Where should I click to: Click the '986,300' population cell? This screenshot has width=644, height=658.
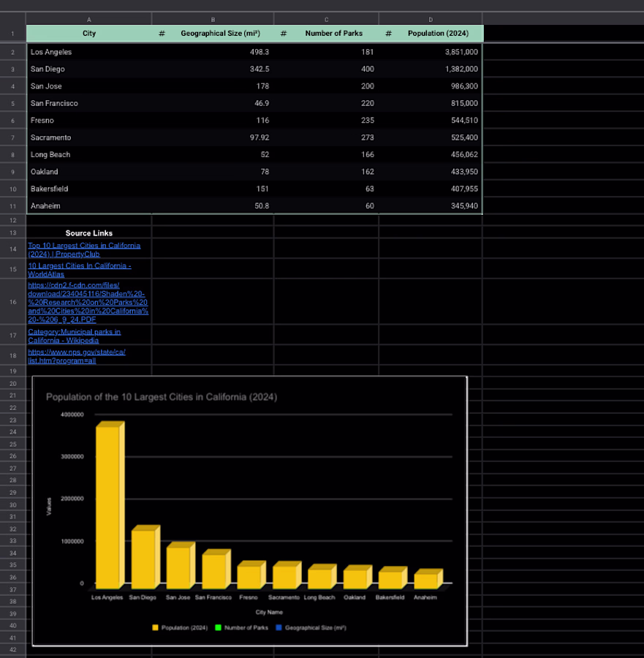click(x=431, y=86)
